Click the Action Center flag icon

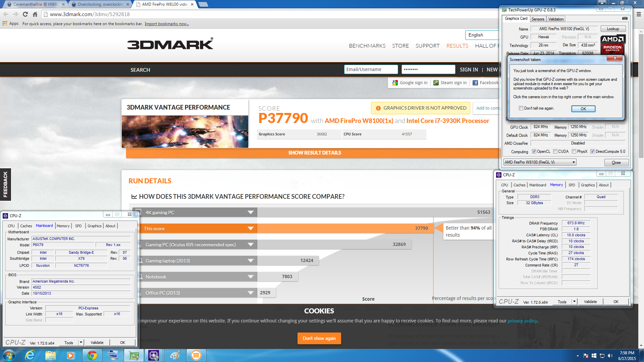coord(586,356)
